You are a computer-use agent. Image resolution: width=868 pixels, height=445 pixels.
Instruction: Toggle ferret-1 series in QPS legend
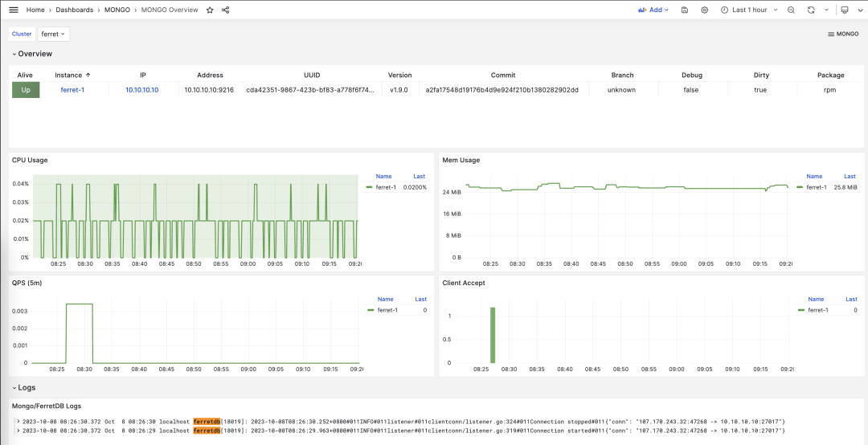[x=387, y=310]
